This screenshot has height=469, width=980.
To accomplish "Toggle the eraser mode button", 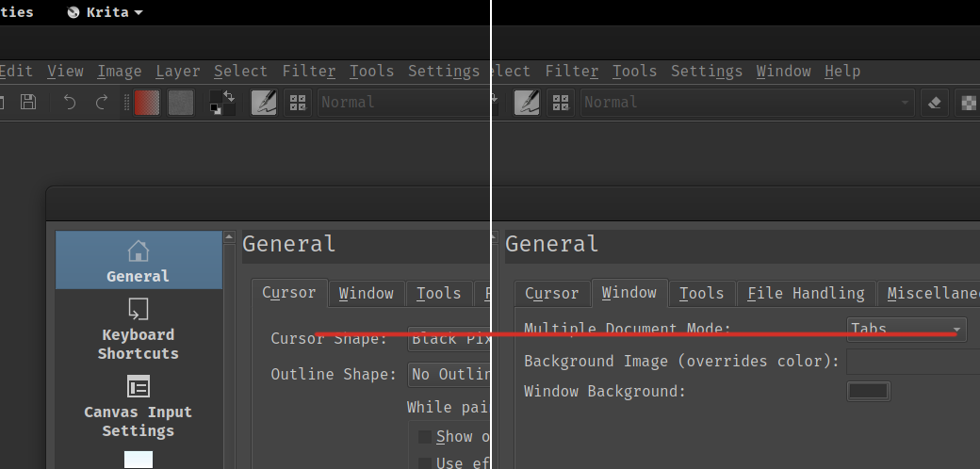I will click(935, 102).
